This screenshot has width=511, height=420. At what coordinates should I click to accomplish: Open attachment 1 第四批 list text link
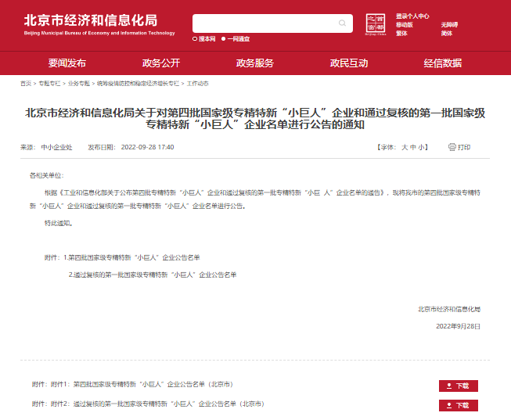tap(153, 385)
